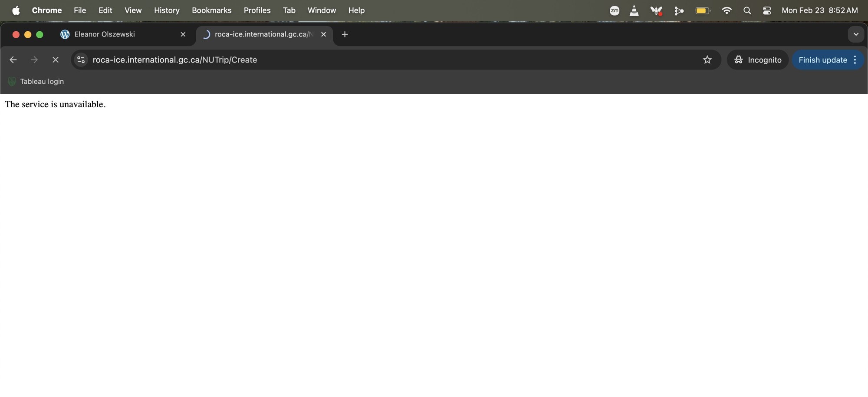
Task: Open macOS Control Center toggles icon
Action: click(767, 10)
